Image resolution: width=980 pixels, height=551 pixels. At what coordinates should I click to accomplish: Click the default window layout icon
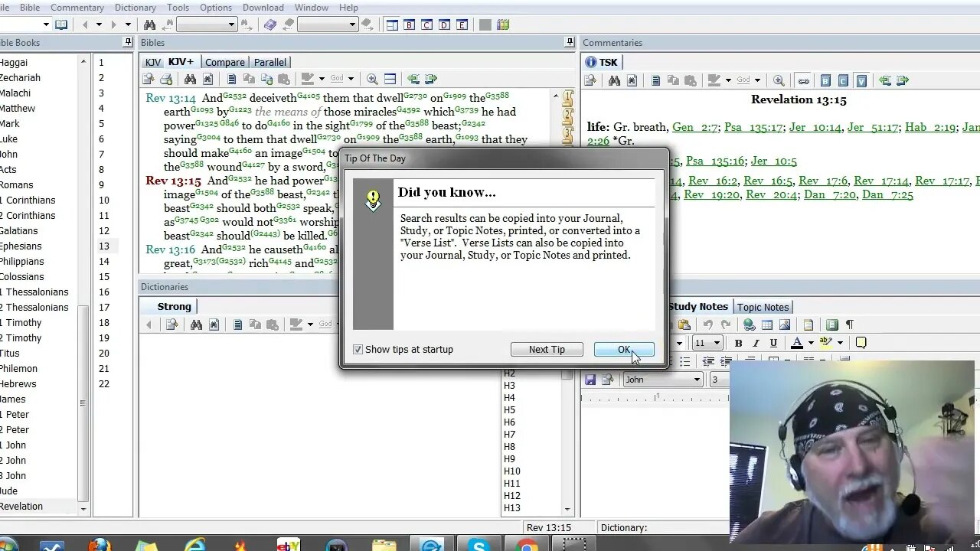point(392,24)
